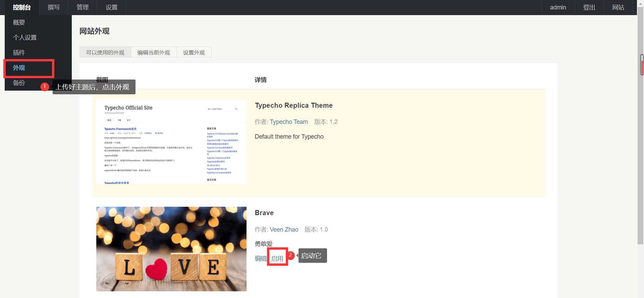Click the Default theme for Typecho description
The width and height of the screenshot is (644, 298).
click(289, 137)
